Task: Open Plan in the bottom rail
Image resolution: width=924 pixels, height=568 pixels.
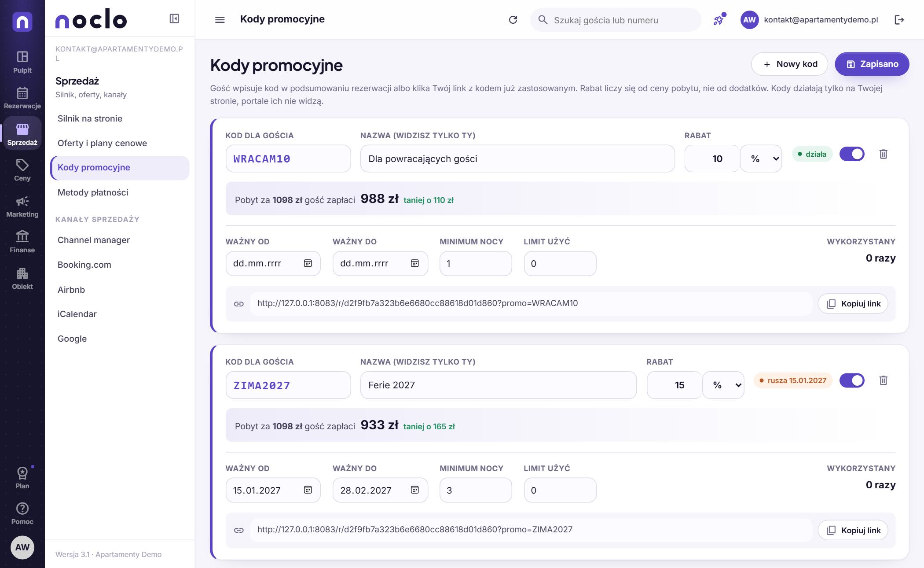Action: tap(22, 478)
